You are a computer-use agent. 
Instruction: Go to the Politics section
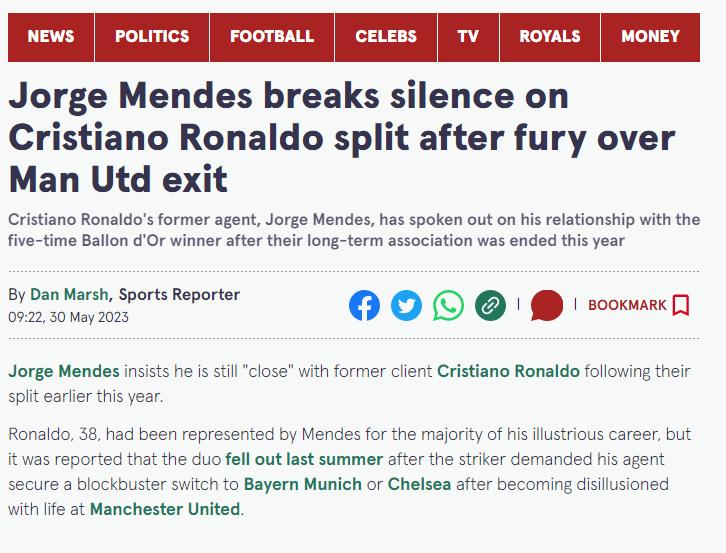(x=152, y=37)
